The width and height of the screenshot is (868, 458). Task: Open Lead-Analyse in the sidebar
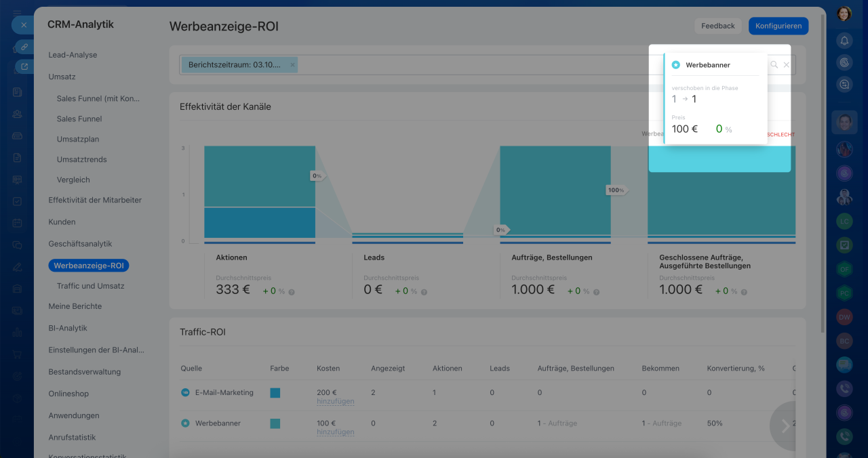point(73,55)
